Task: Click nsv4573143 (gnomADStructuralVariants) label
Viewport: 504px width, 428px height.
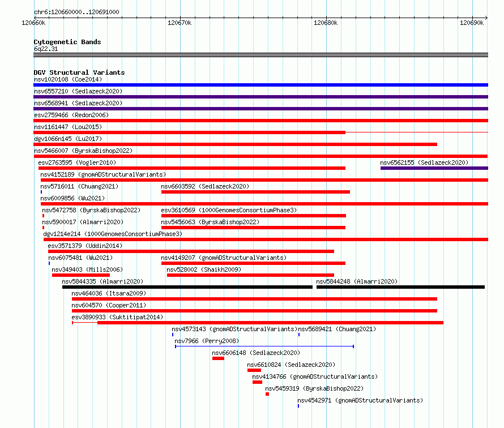Action: tap(234, 329)
